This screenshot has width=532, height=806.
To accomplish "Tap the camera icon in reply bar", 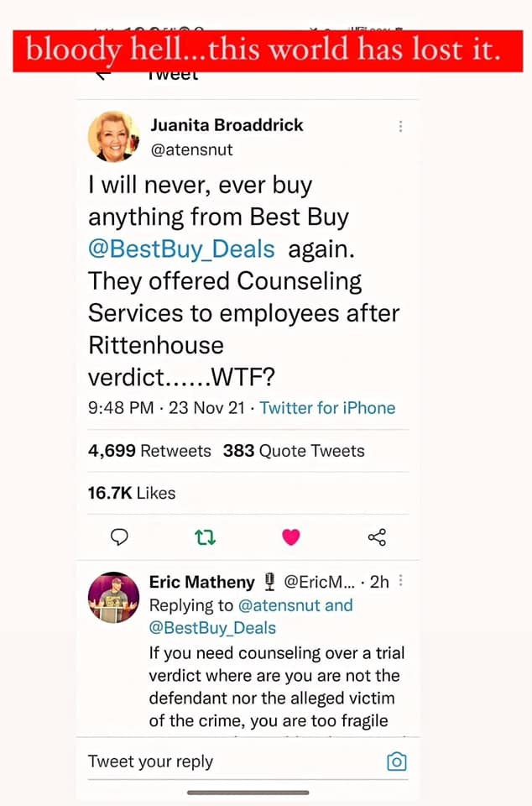I will coord(397,762).
